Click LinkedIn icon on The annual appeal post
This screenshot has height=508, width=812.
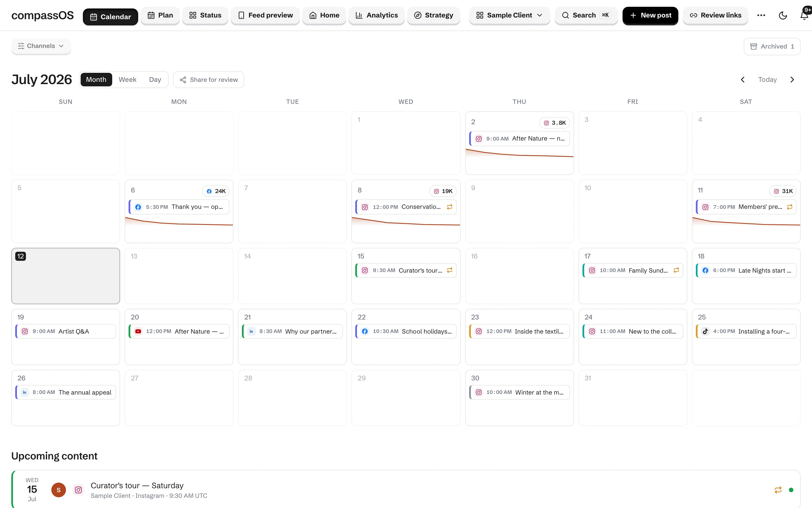click(x=25, y=392)
